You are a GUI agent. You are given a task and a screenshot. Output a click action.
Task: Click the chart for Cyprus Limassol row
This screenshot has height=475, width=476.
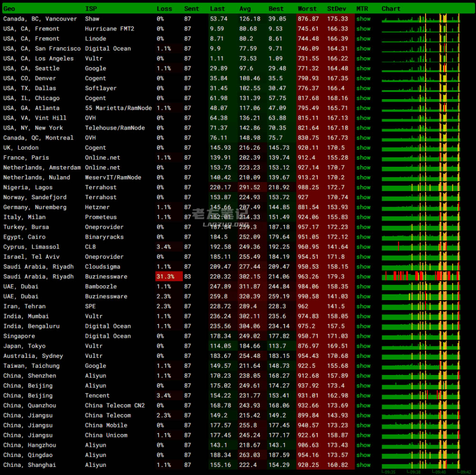click(421, 247)
